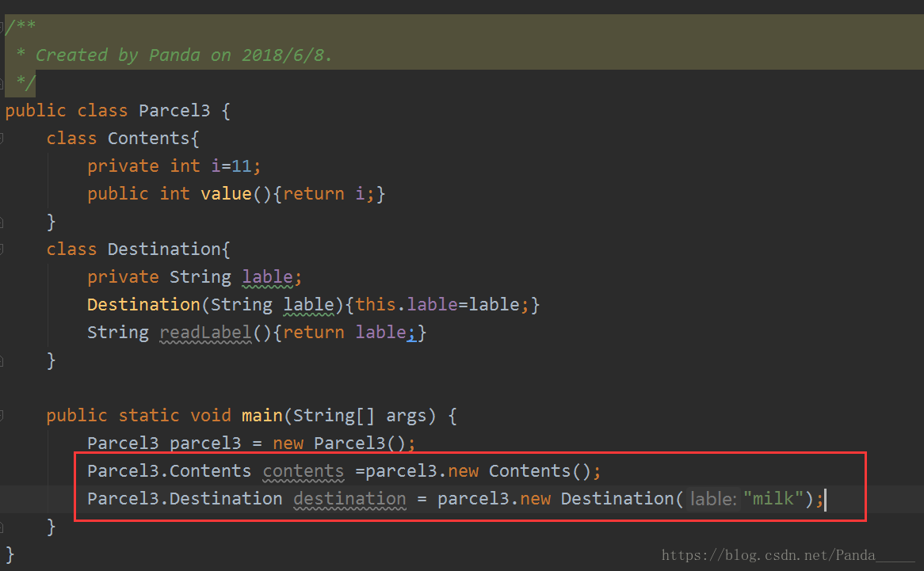
Task: Click the Contents name in 'class Contents{'
Action: coord(148,139)
